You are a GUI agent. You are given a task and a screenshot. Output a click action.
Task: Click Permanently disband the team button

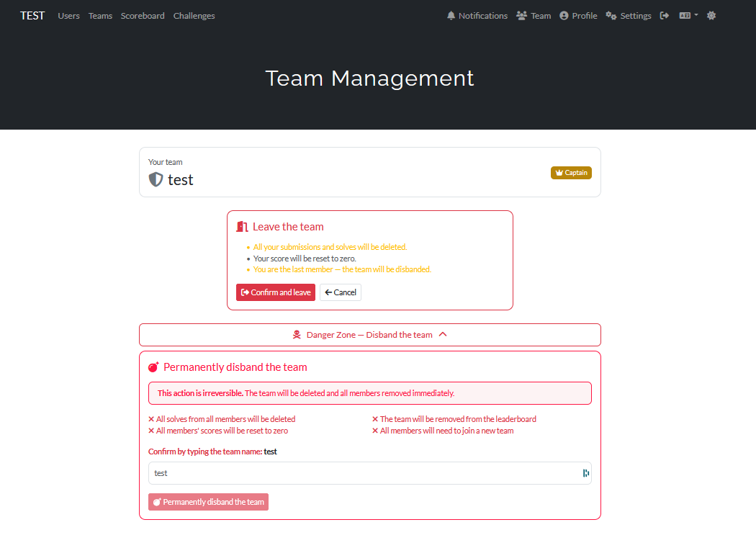point(208,502)
